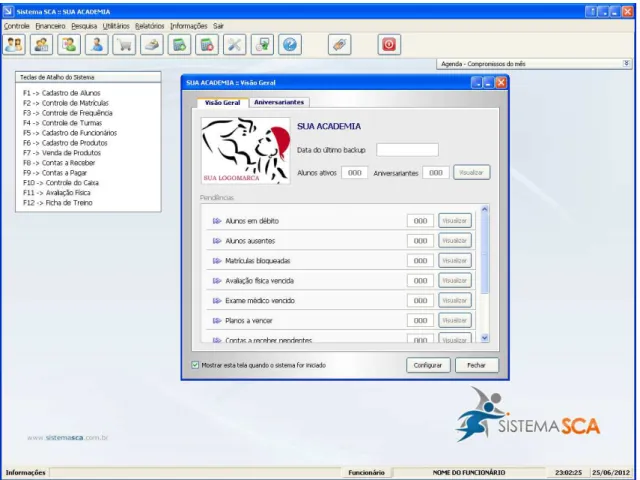Open student registration via the two-people toolbar icon
Screen dimensions: 640x480
coord(14,44)
